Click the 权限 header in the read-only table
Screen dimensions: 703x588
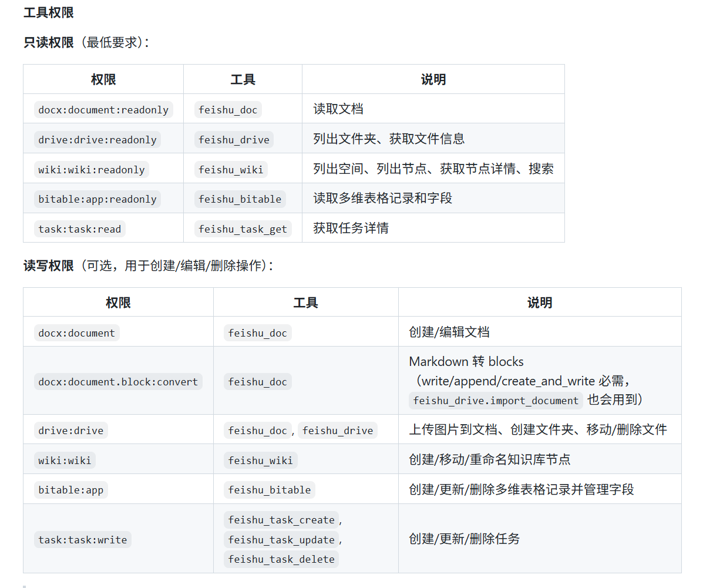pos(103,79)
